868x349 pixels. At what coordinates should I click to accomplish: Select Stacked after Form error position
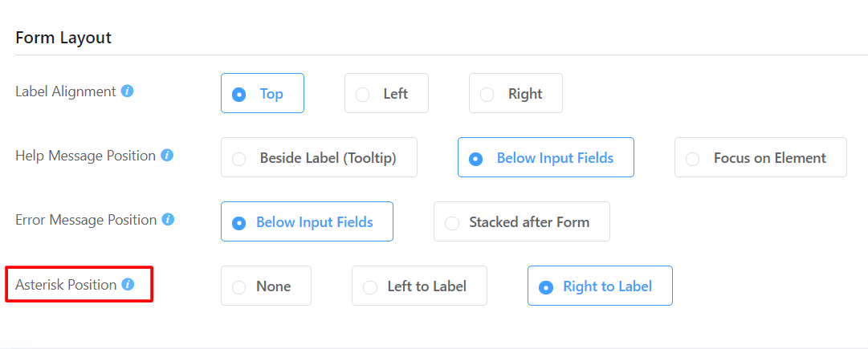click(521, 221)
